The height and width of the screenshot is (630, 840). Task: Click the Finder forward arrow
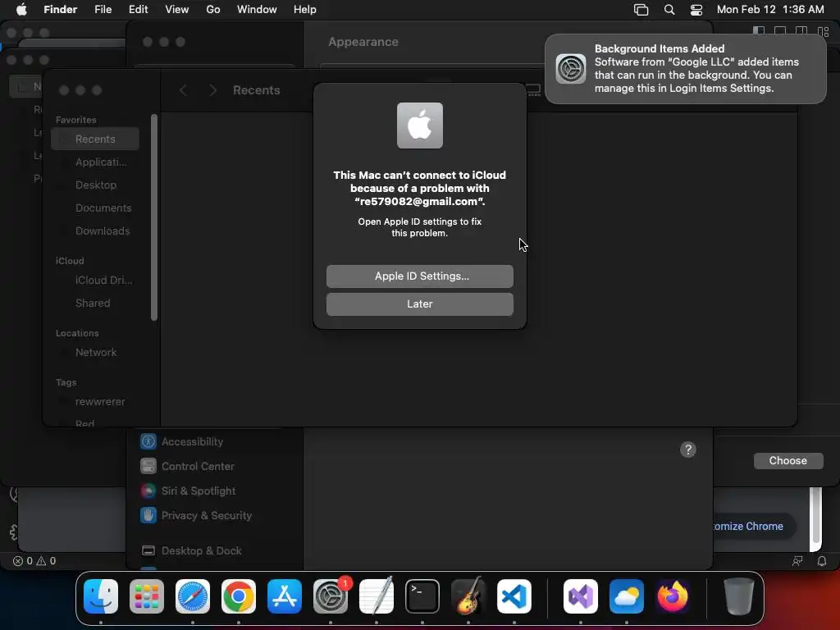(212, 90)
